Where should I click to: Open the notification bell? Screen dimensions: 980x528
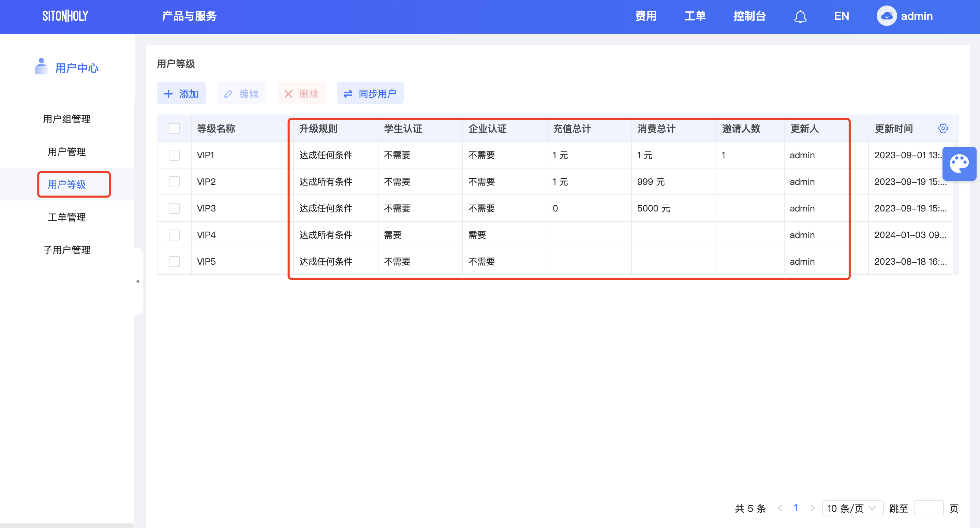pyautogui.click(x=800, y=16)
